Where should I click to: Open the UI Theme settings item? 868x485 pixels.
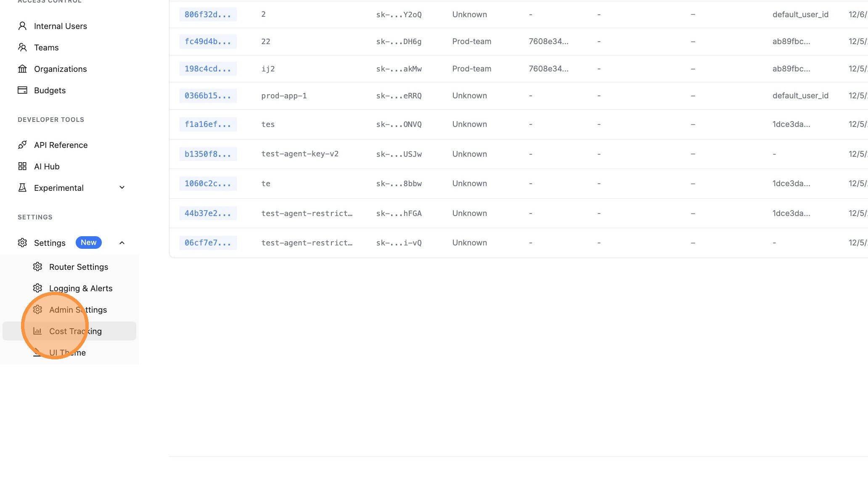click(x=68, y=353)
